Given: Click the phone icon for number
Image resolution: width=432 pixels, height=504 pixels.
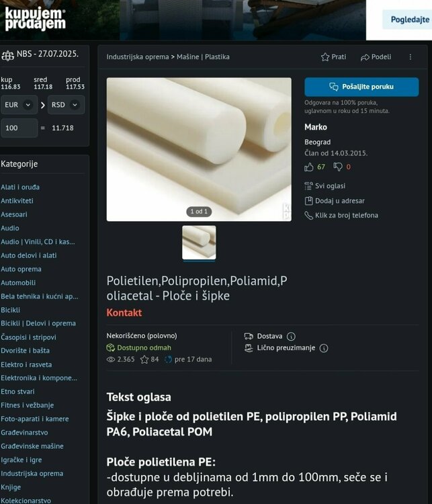Looking at the screenshot, I should click(x=308, y=215).
